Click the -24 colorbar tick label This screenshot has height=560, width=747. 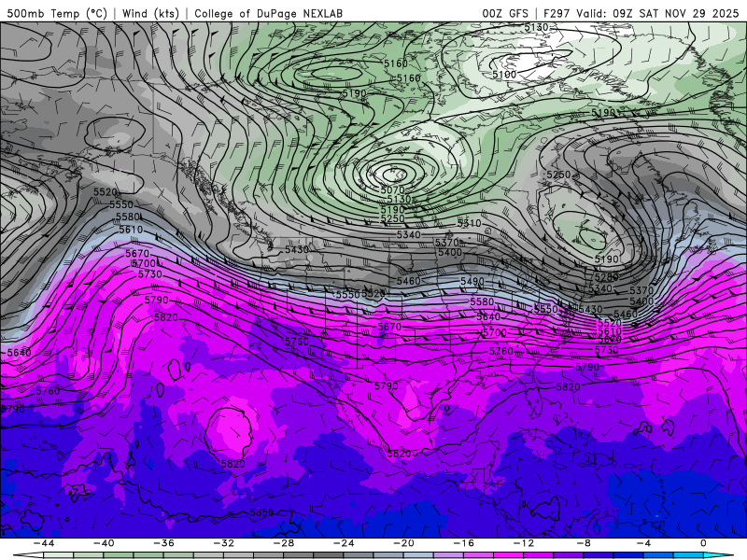(x=344, y=543)
